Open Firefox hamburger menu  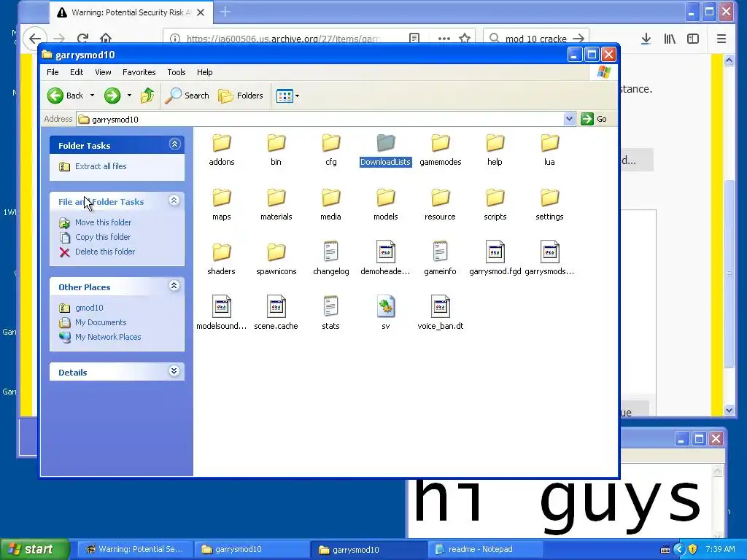pyautogui.click(x=721, y=39)
